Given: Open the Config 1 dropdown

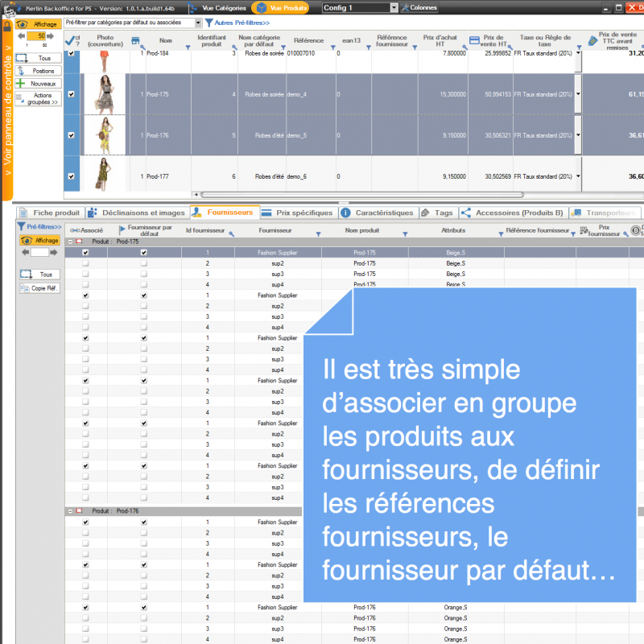Looking at the screenshot, I should (394, 7).
